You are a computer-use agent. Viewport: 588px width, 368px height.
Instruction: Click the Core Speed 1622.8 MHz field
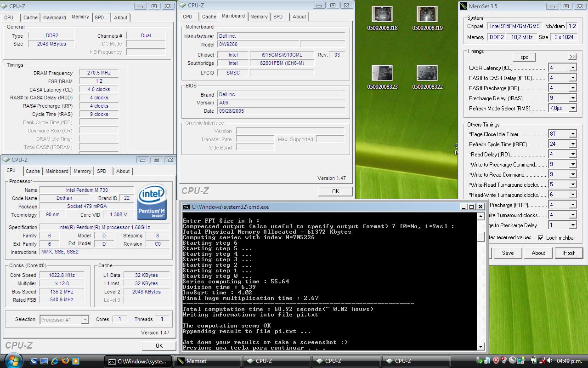pos(61,275)
